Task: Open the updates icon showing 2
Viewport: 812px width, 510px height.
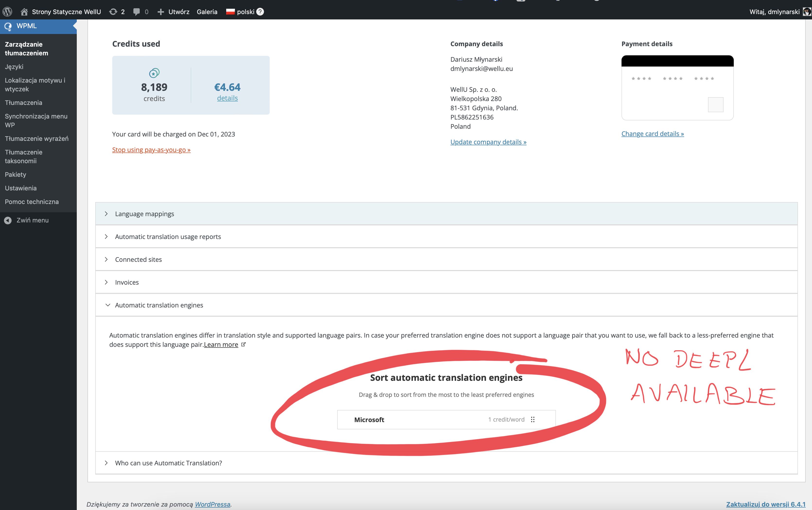Action: 113,12
